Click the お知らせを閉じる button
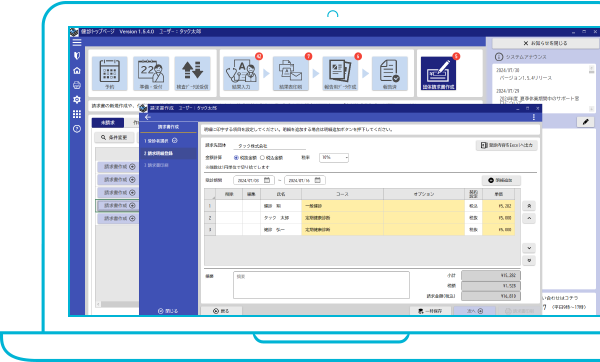The width and height of the screenshot is (600, 362). (x=546, y=43)
